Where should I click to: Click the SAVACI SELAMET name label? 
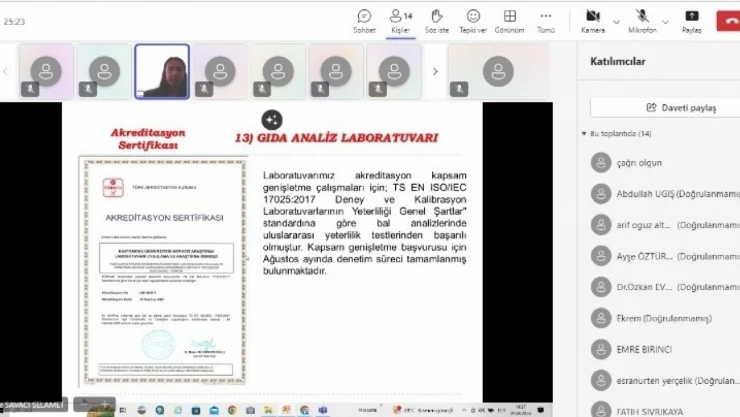(34, 405)
